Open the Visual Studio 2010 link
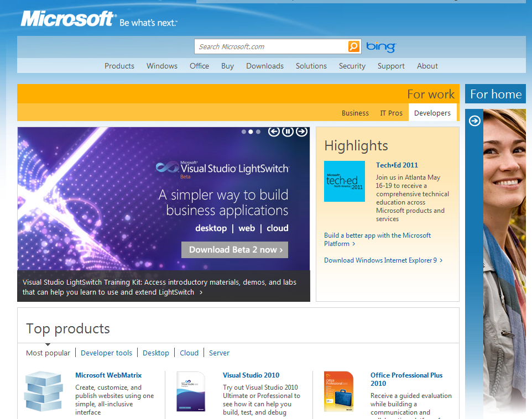The height and width of the screenshot is (419, 532). [x=251, y=375]
